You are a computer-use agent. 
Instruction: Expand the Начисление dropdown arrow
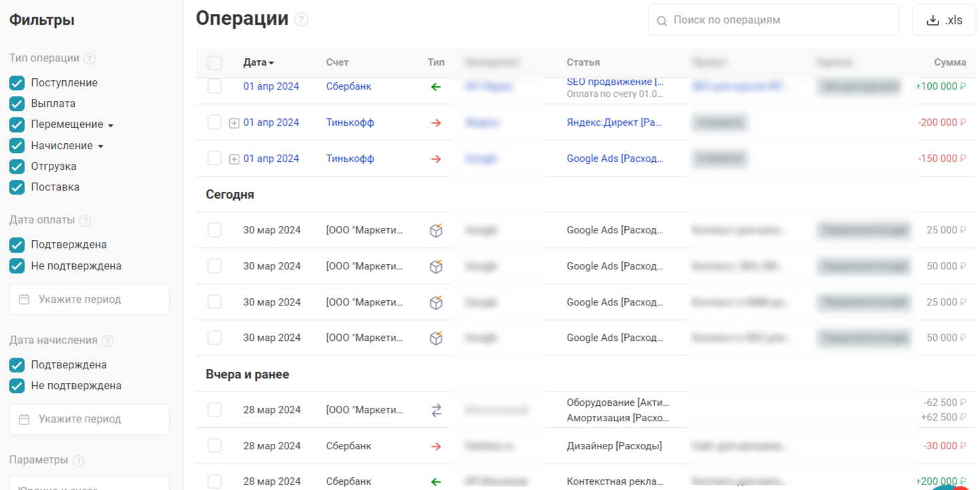pos(101,146)
